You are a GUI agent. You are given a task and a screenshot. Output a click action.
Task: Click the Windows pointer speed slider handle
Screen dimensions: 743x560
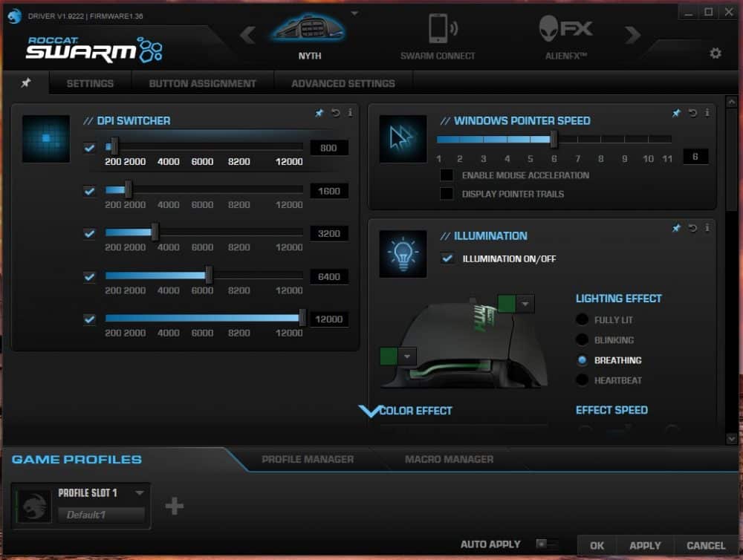click(x=554, y=139)
